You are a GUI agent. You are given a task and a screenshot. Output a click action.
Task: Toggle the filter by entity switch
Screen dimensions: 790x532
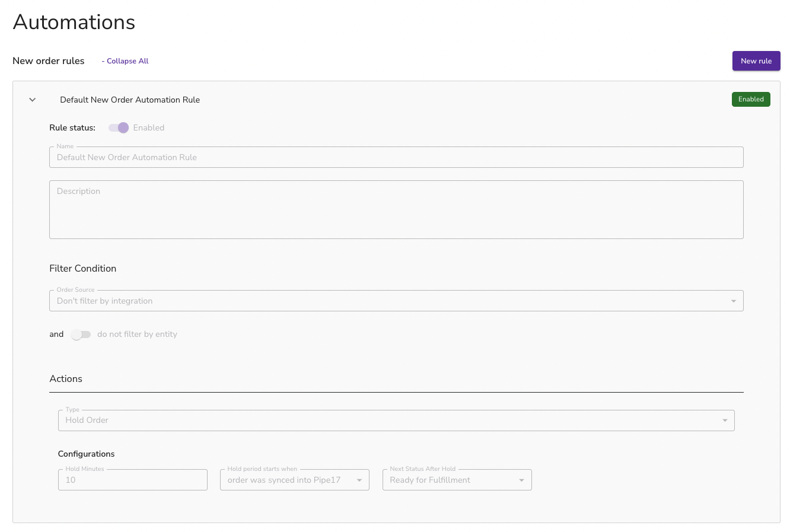81,335
